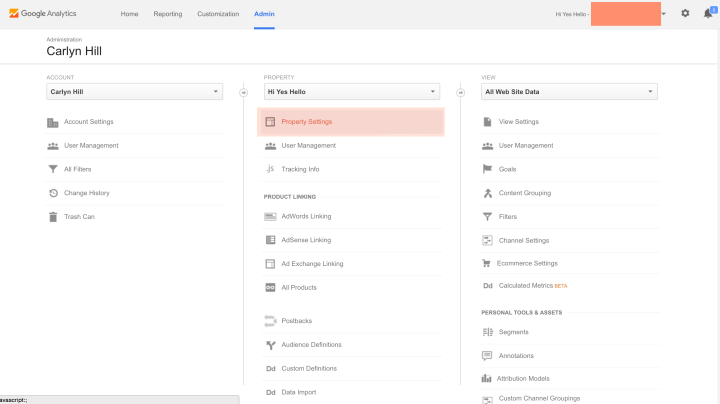Click the Channel Settings icon
Image resolution: width=720 pixels, height=404 pixels.
[487, 240]
